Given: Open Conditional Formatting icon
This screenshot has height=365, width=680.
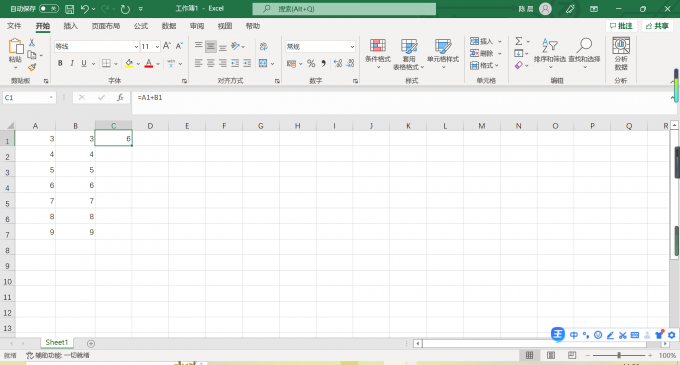Looking at the screenshot, I should [x=378, y=53].
